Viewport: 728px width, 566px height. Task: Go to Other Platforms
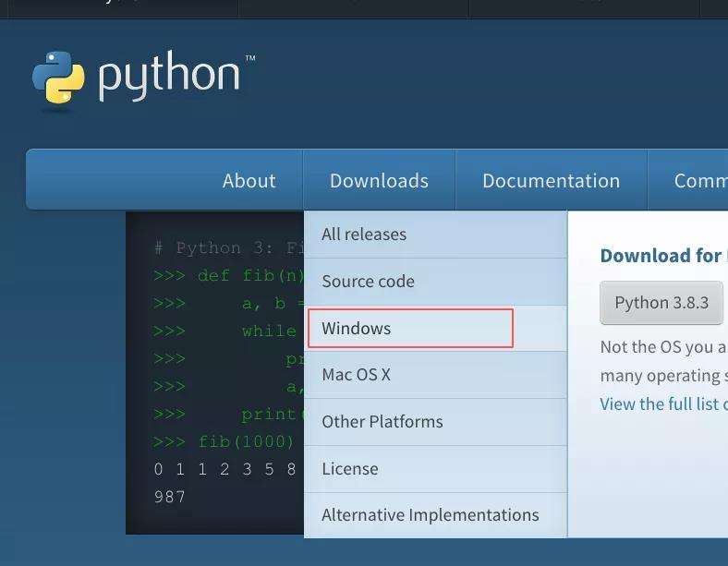[x=382, y=422]
